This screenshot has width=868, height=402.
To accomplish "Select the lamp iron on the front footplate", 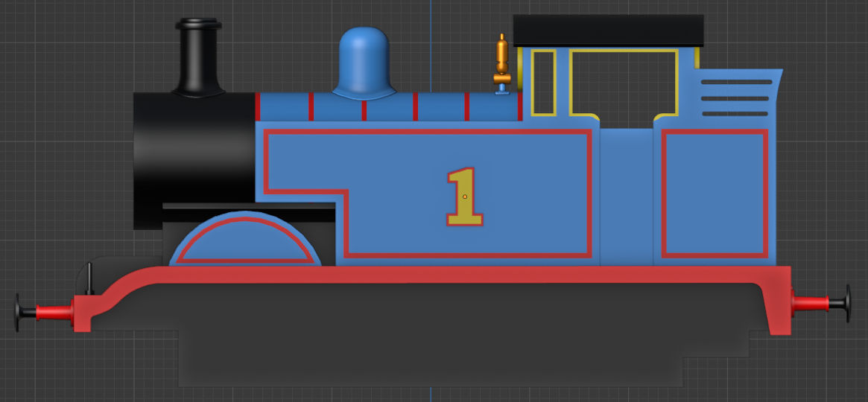I will tap(89, 278).
